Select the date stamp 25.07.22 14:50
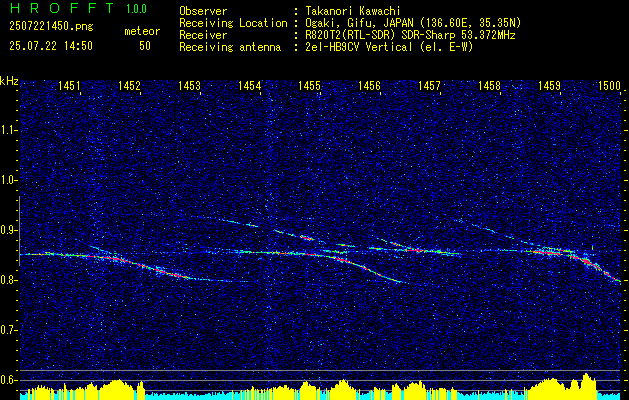The width and height of the screenshot is (629, 400). (x=51, y=46)
